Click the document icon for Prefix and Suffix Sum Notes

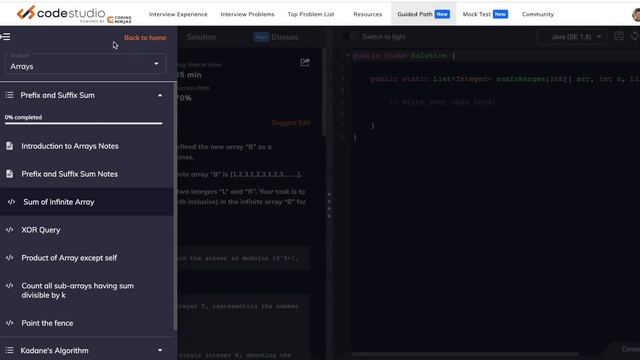tap(9, 174)
